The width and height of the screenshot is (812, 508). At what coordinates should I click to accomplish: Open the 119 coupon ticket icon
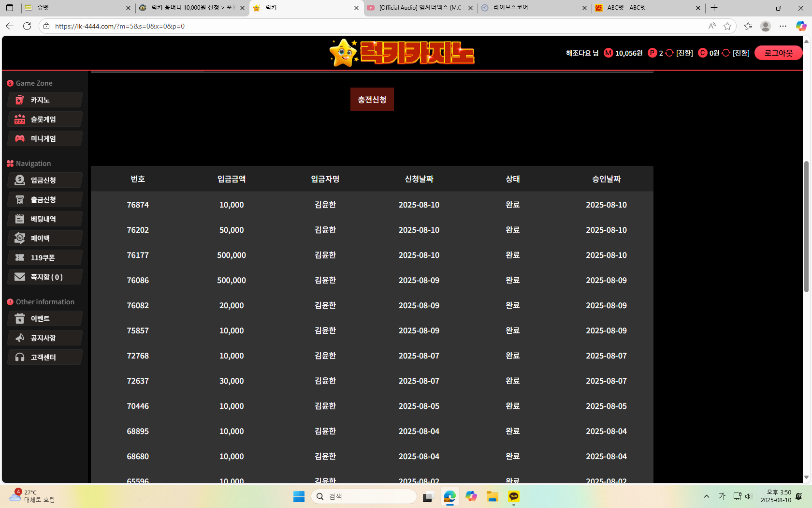coord(20,258)
